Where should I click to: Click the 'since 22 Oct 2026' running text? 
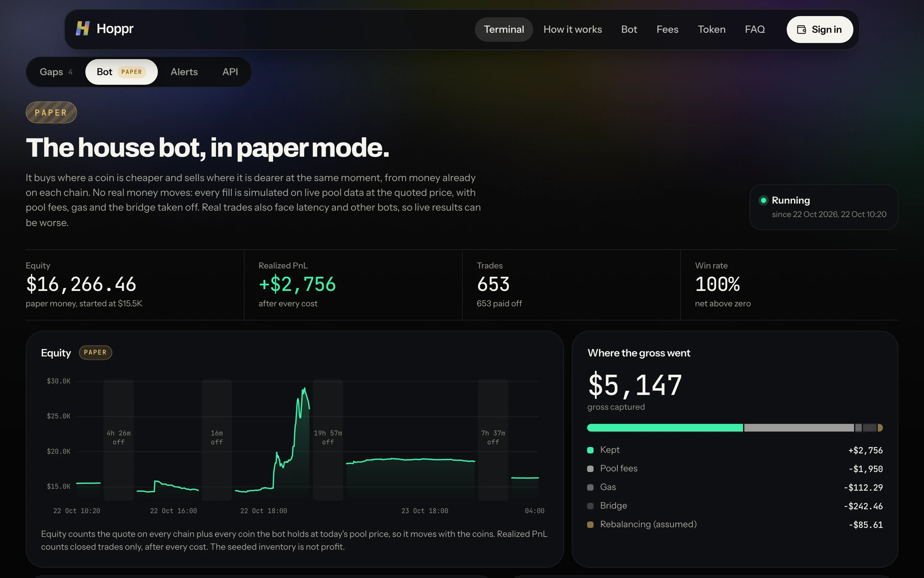[829, 215]
